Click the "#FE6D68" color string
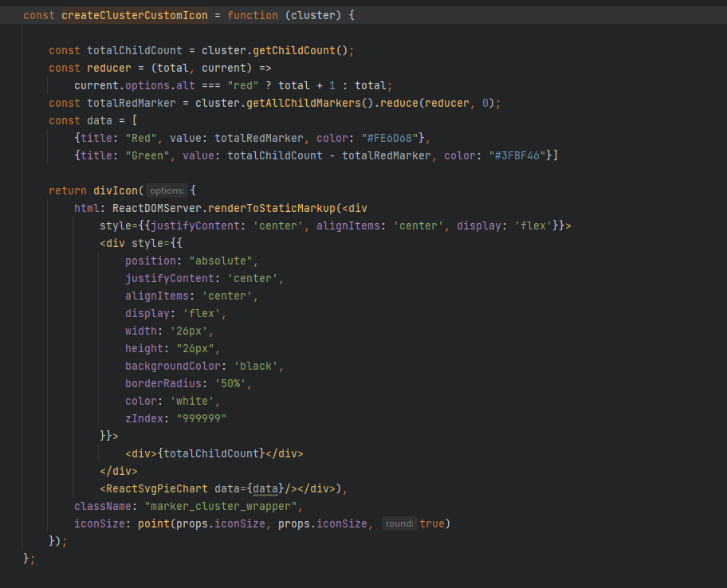 [x=390, y=138]
